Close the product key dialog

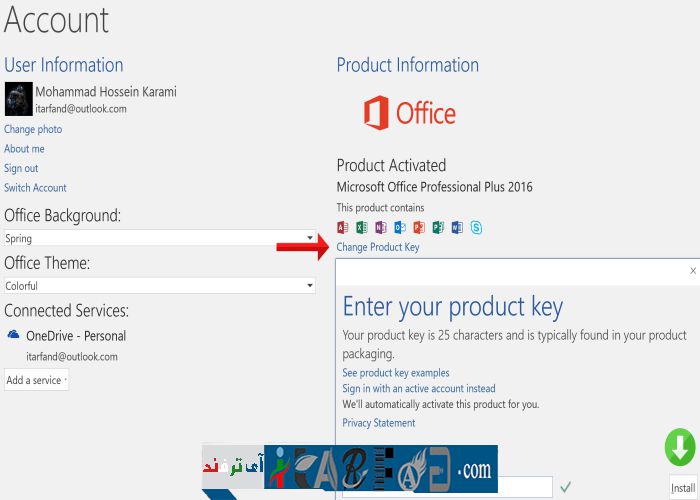[x=693, y=271]
